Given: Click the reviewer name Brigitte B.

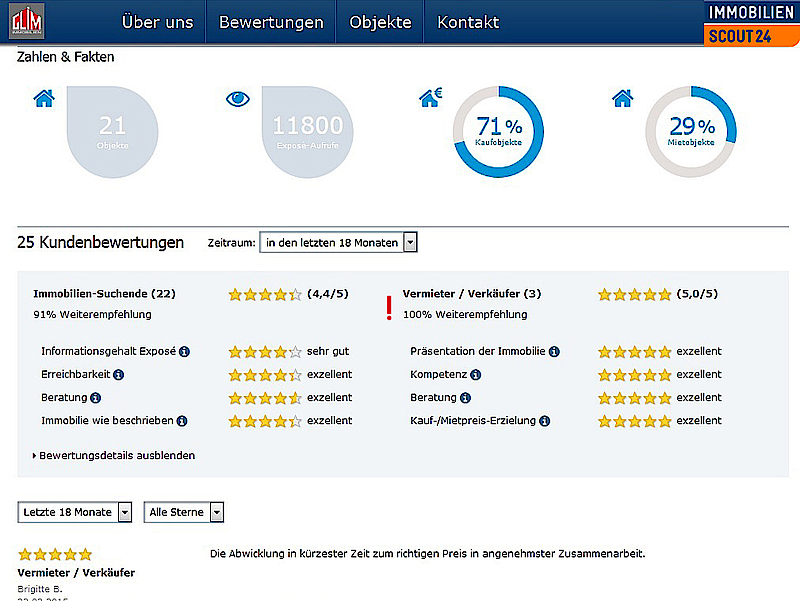Looking at the screenshot, I should coord(40,589).
